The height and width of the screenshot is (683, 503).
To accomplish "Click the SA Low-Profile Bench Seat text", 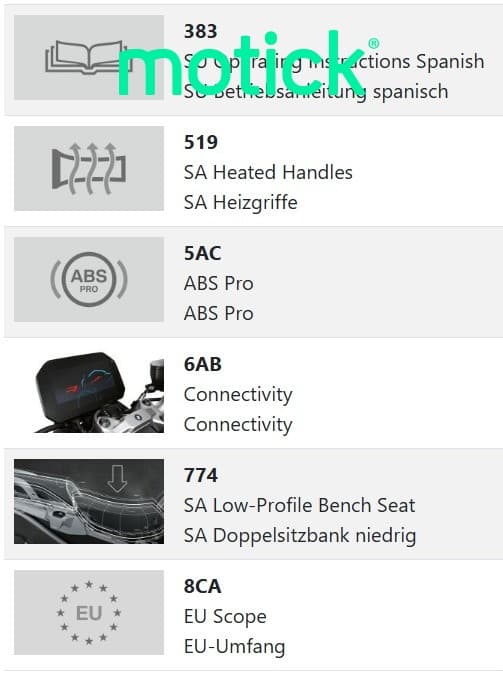I will (299, 505).
